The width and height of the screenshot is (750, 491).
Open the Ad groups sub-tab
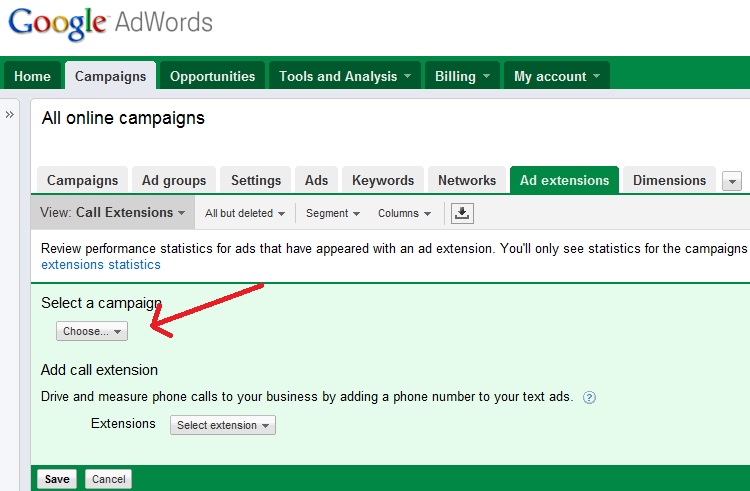(174, 180)
